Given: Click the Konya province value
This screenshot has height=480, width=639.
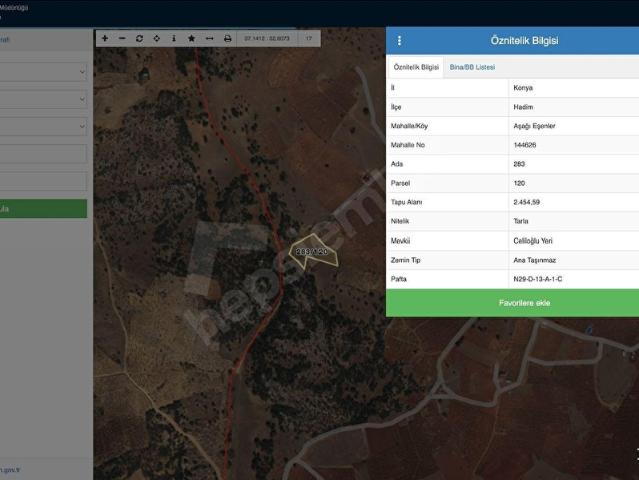Looking at the screenshot, I should click(x=523, y=88).
